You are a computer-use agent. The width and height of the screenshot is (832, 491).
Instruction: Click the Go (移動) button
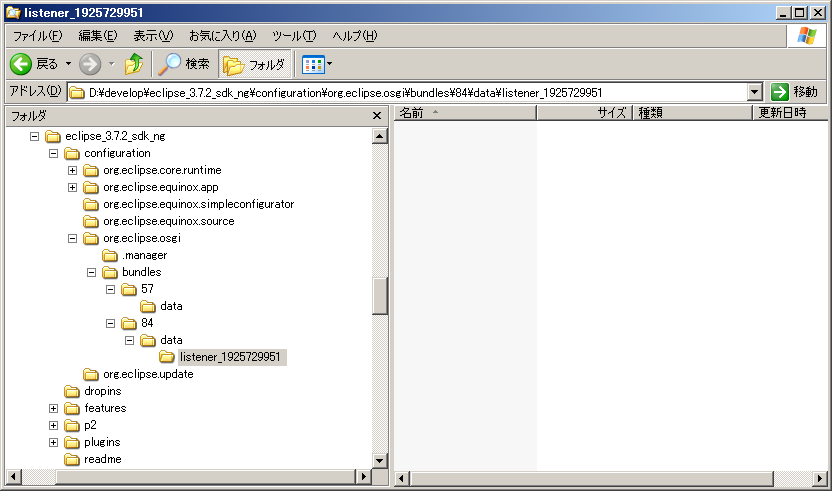(x=794, y=92)
